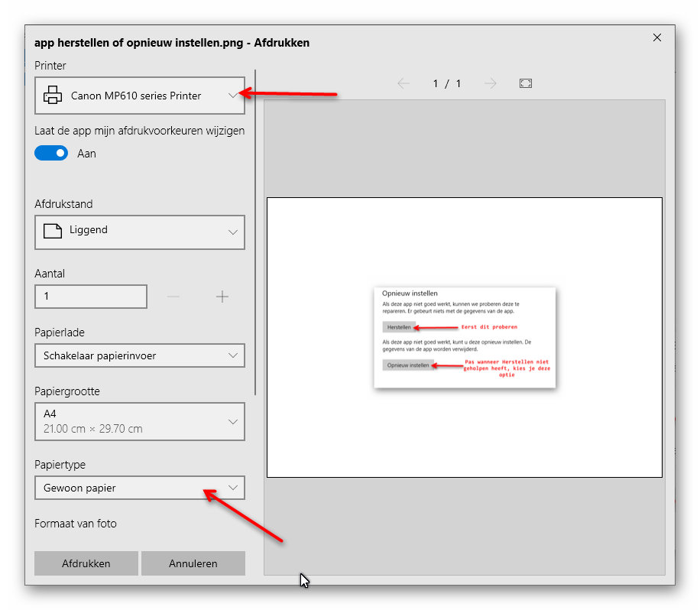Click the Aantal copies input field
This screenshot has width=700, height=610.
(x=91, y=297)
